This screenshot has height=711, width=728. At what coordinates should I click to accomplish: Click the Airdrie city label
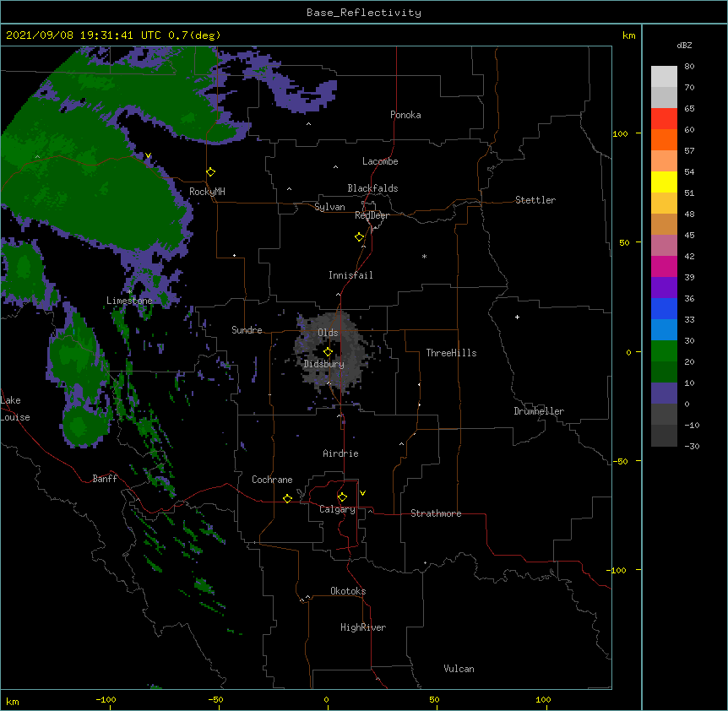coord(340,453)
